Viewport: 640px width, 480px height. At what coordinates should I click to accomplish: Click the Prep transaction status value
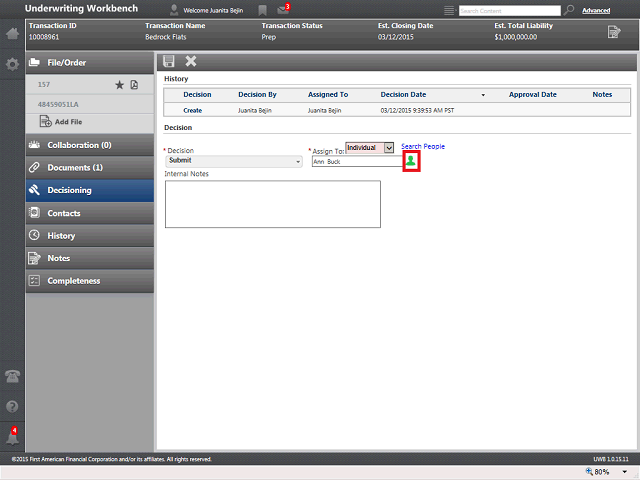click(x=269, y=37)
